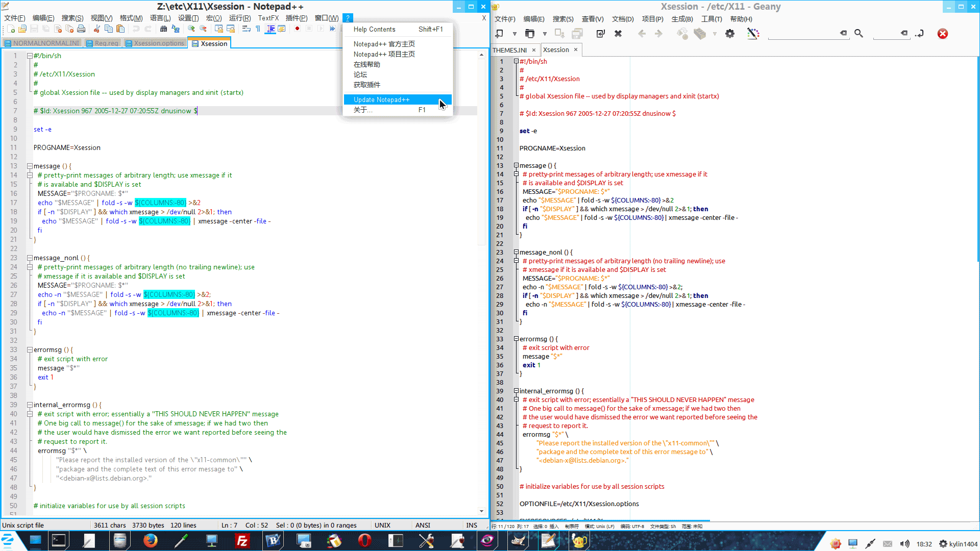Viewport: 980px width, 551px height.
Task: Click Replace icon in Notepad++ toolbar
Action: [x=176, y=29]
